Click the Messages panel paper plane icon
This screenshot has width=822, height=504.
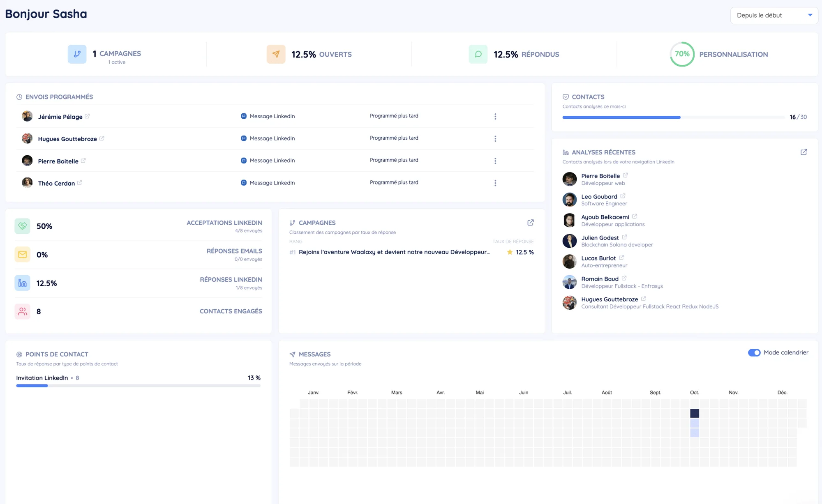pos(292,354)
